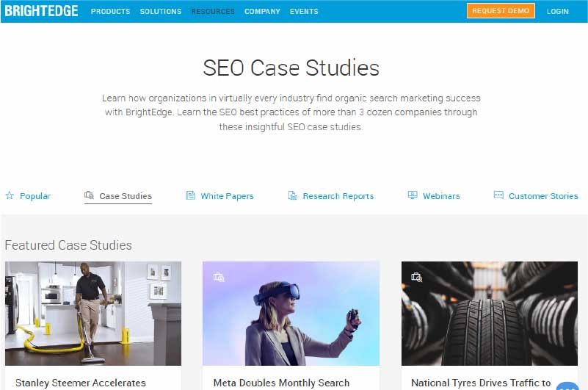Click the case study icon on Meta image

click(219, 278)
